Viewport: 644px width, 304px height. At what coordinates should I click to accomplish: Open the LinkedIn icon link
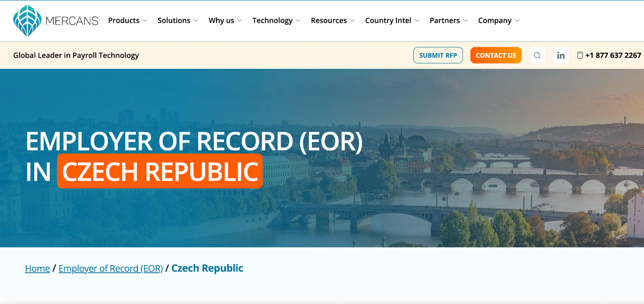[x=561, y=55]
